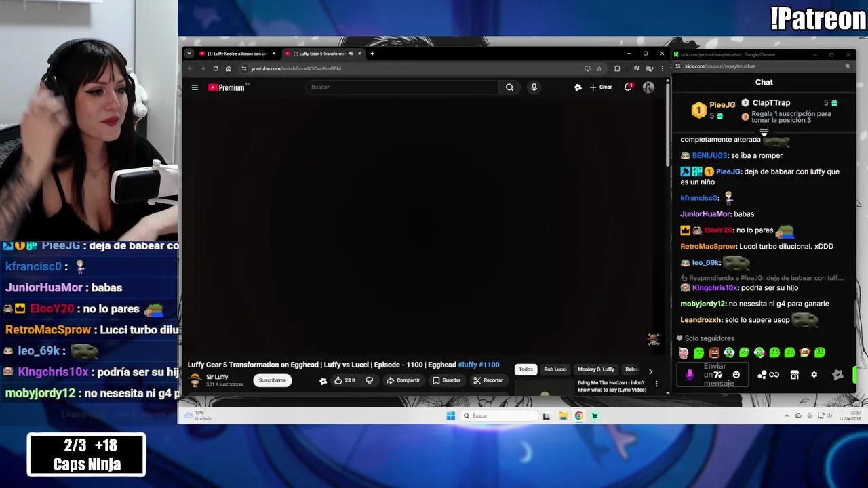Open the Sir Luffy channel name link

click(x=217, y=377)
